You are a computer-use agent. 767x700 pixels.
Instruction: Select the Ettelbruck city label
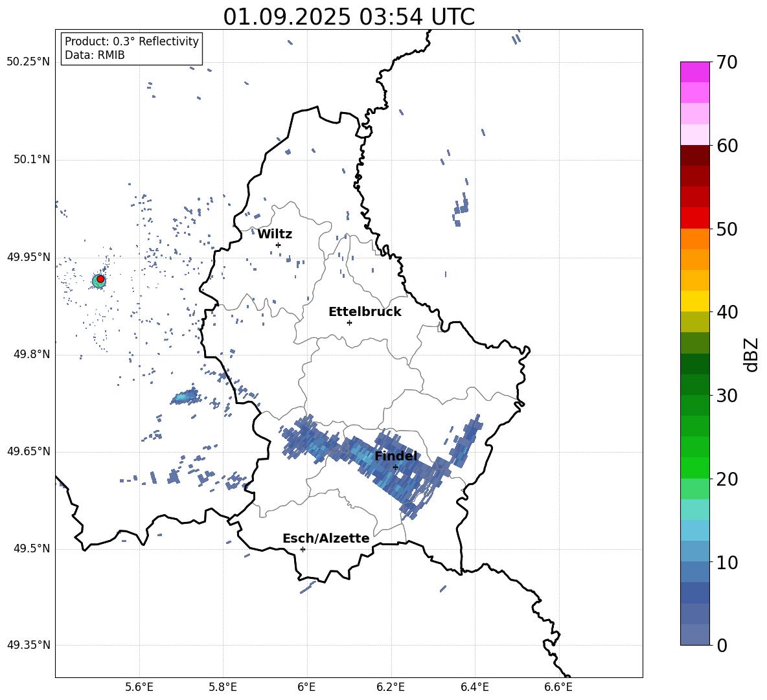click(x=365, y=311)
